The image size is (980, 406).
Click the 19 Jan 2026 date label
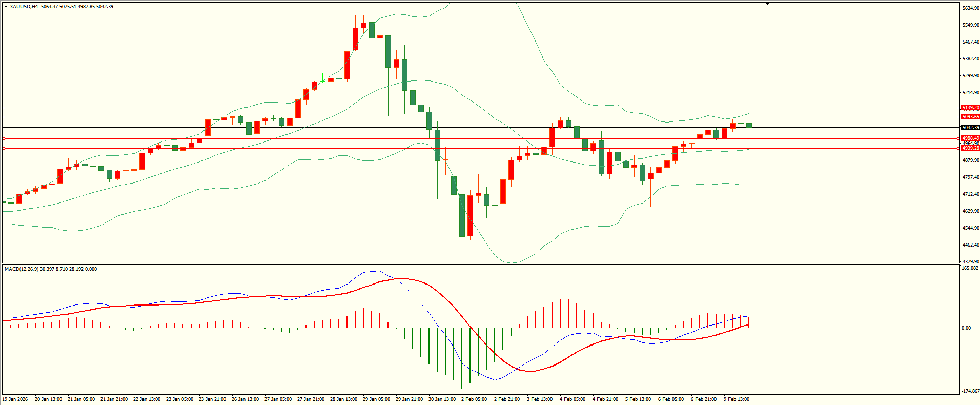15,399
